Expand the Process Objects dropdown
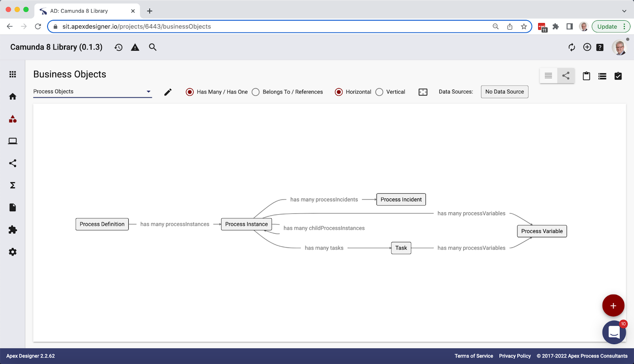The height and width of the screenshot is (364, 634). pos(93,91)
